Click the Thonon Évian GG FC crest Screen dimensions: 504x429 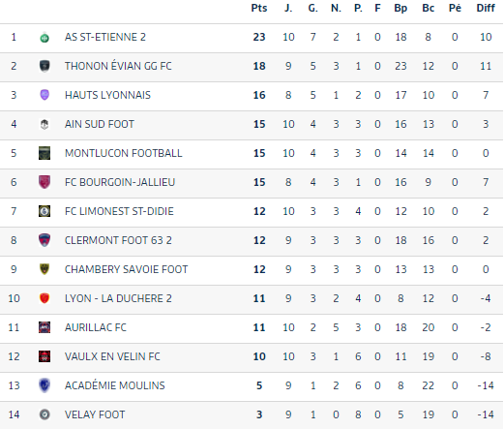pyautogui.click(x=44, y=66)
